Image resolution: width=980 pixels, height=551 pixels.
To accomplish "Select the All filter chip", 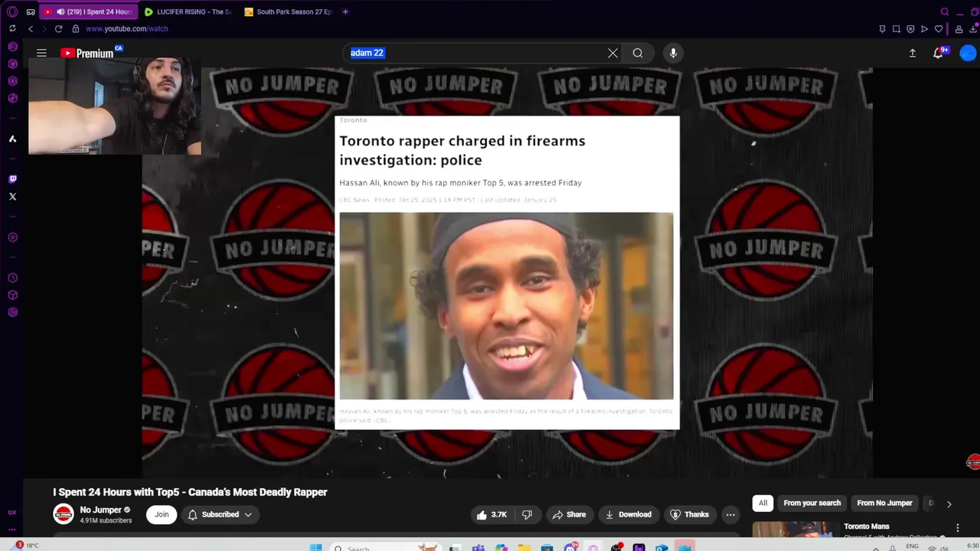I will [763, 503].
